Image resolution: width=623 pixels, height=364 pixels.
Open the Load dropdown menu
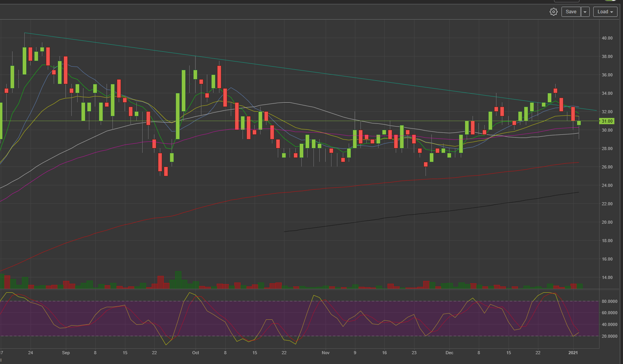pyautogui.click(x=605, y=12)
